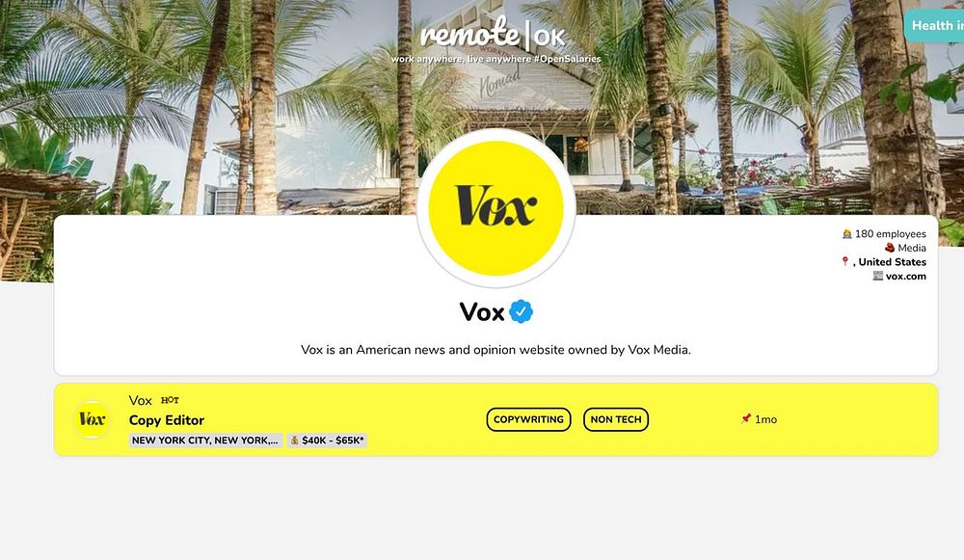Click the large yellow Vox logo circle
964x560 pixels.
[495, 208]
